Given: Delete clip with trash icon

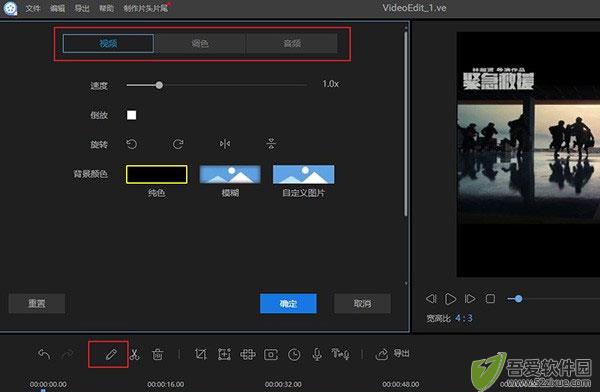Looking at the screenshot, I should (x=158, y=354).
